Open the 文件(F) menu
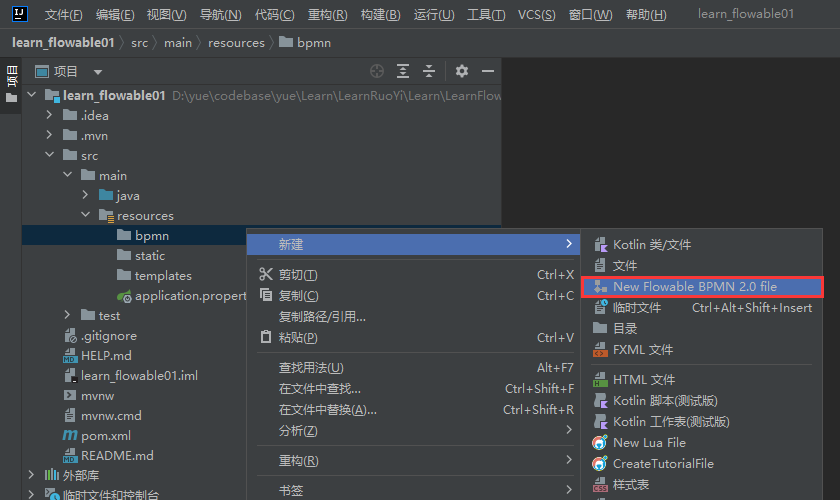Viewport: 840px width, 500px height. 64,14
